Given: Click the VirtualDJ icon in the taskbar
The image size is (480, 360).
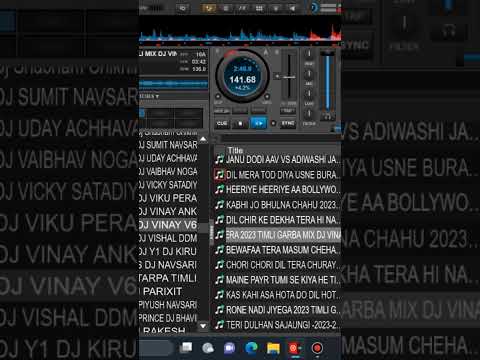Looking at the screenshot, I should 295,348.
